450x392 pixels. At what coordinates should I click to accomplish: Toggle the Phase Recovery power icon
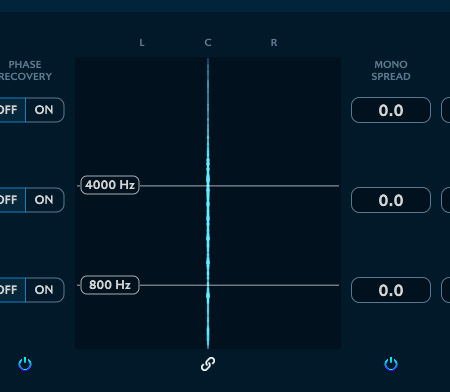point(25,364)
